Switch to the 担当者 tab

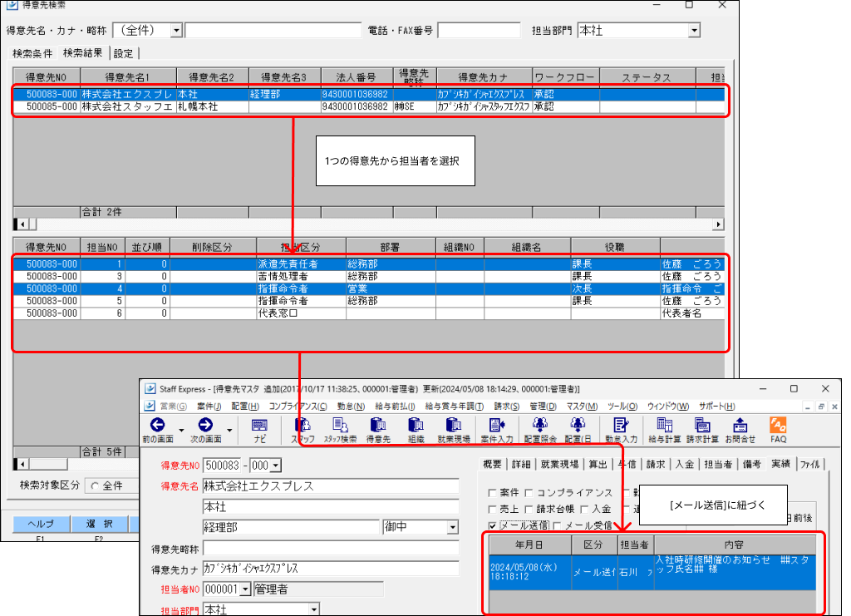pyautogui.click(x=718, y=464)
